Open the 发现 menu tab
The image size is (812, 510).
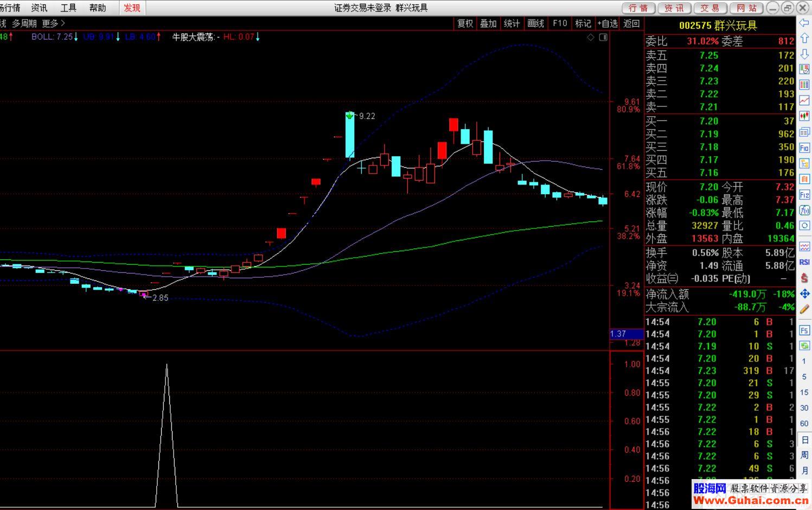(132, 8)
